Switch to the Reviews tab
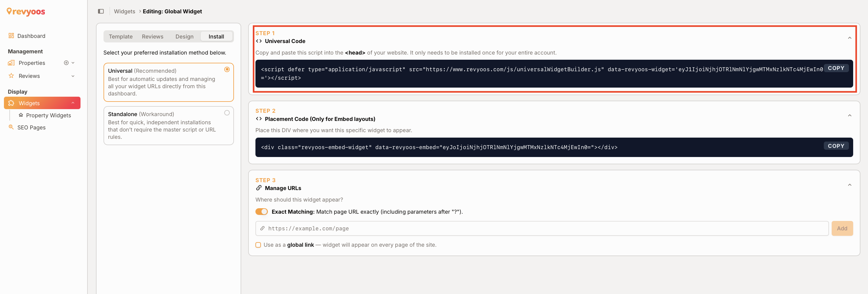 [152, 36]
